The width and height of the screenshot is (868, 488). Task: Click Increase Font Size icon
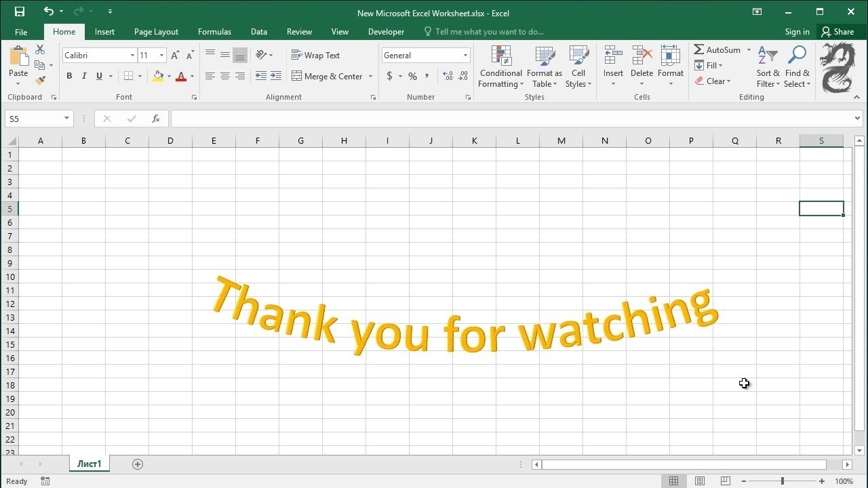pyautogui.click(x=175, y=56)
